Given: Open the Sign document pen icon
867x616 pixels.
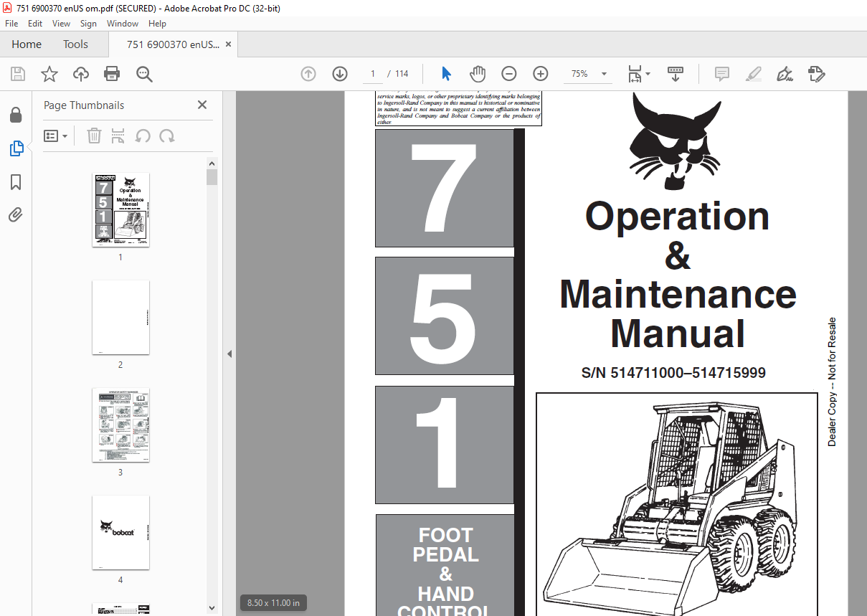Looking at the screenshot, I should coord(785,74).
